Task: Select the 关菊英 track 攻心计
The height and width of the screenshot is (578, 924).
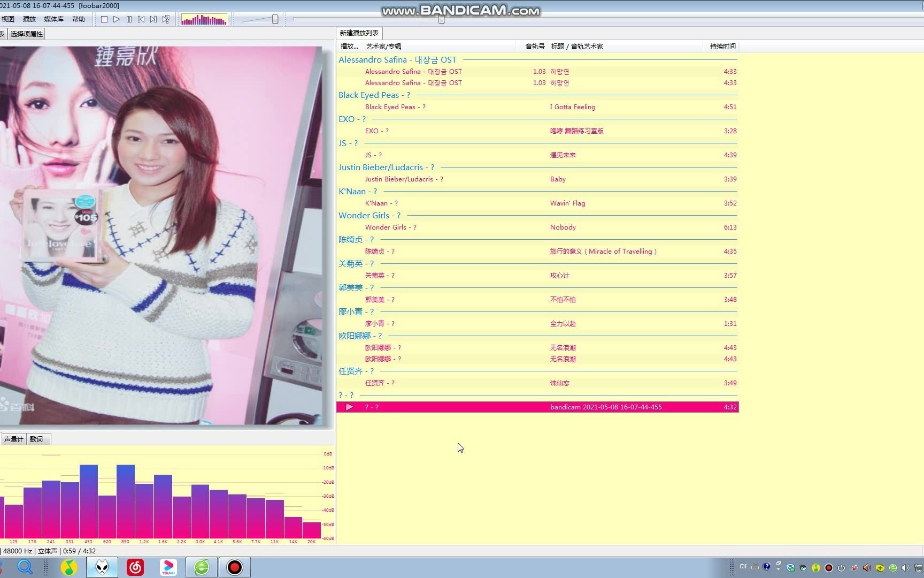Action: point(537,276)
